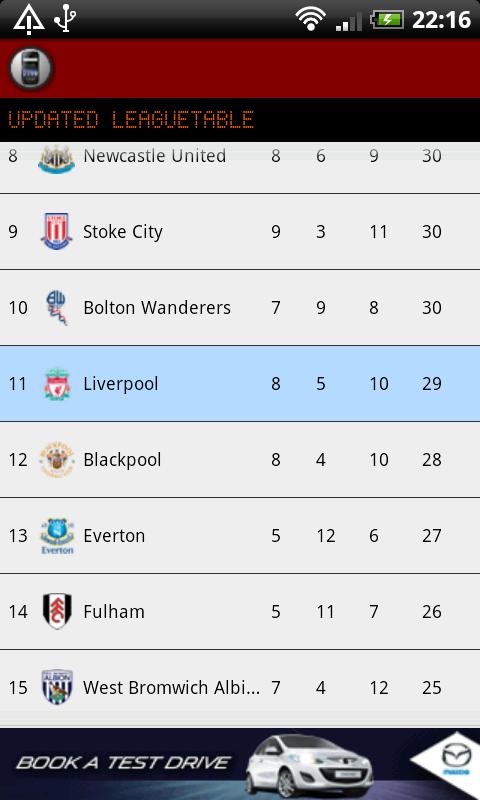Image resolution: width=480 pixels, height=800 pixels.
Task: Open the highlighted Liverpool row
Action: 240,384
